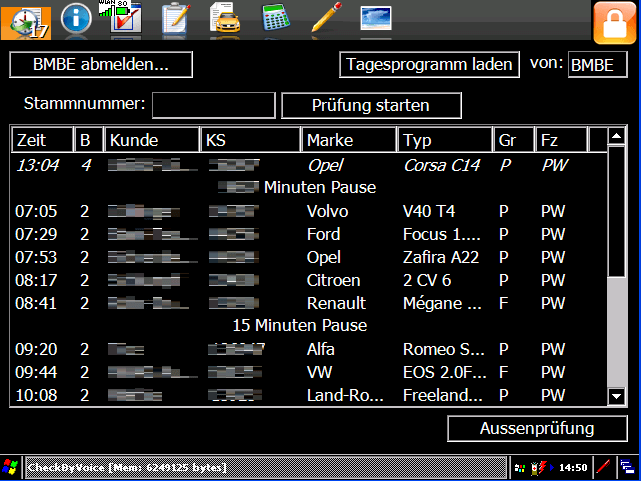Open the blue info icon
The image size is (641, 481).
pyautogui.click(x=76, y=18)
